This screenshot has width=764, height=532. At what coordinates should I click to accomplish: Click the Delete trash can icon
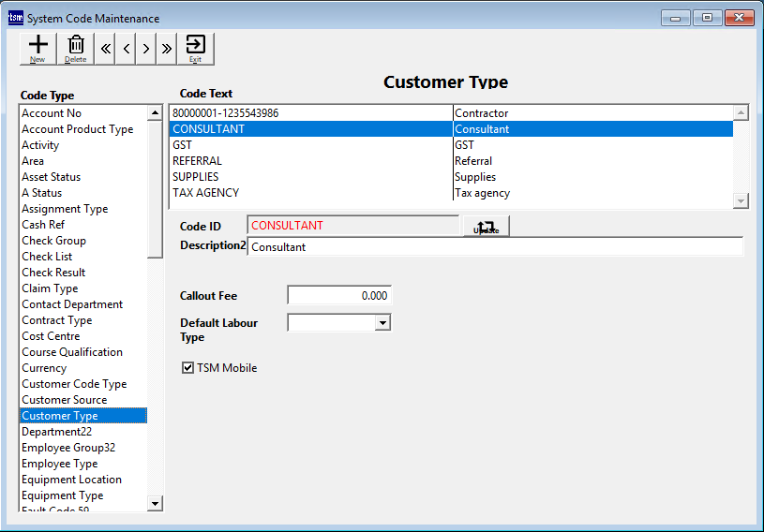pyautogui.click(x=76, y=49)
